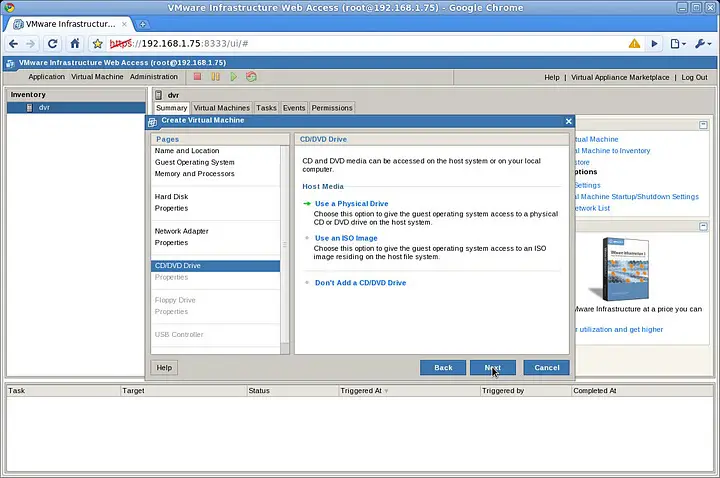Switch to the Tasks tab
720x478 pixels.
coord(266,108)
